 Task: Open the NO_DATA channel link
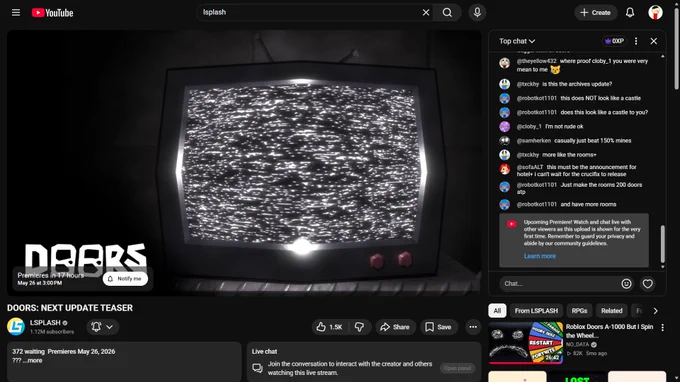click(x=577, y=345)
